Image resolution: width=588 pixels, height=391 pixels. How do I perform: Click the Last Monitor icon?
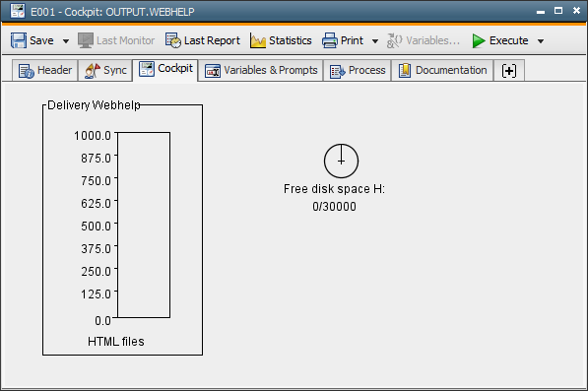[x=86, y=40]
